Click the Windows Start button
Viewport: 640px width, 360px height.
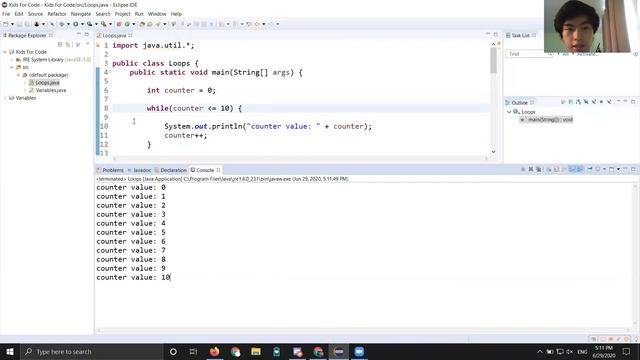point(10,351)
